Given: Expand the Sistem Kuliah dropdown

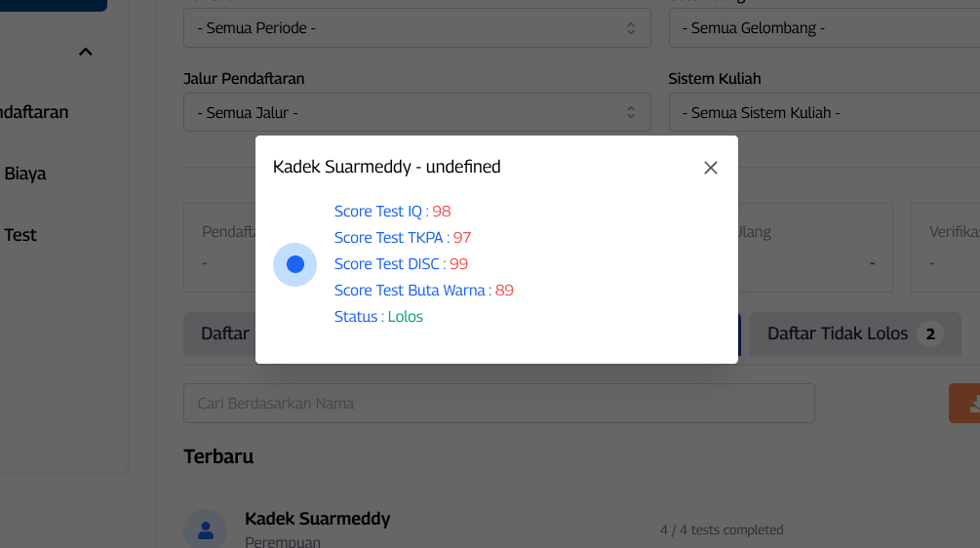Looking at the screenshot, I should (824, 113).
